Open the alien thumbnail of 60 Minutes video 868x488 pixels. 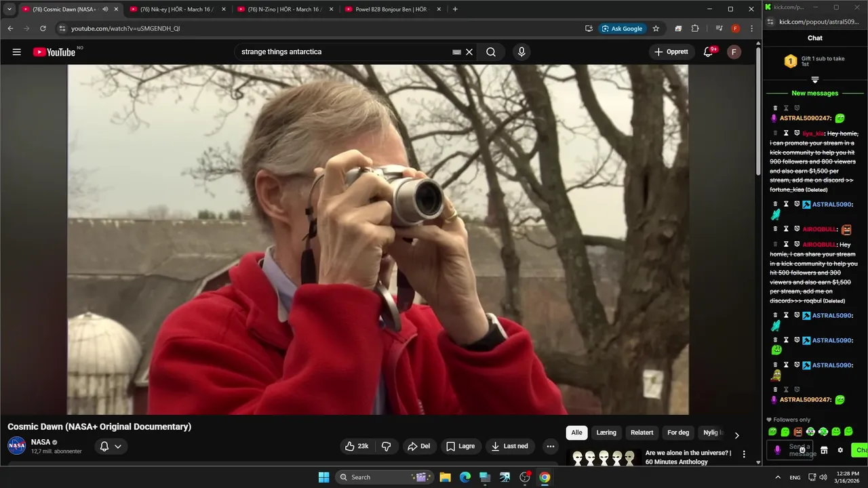click(x=604, y=457)
